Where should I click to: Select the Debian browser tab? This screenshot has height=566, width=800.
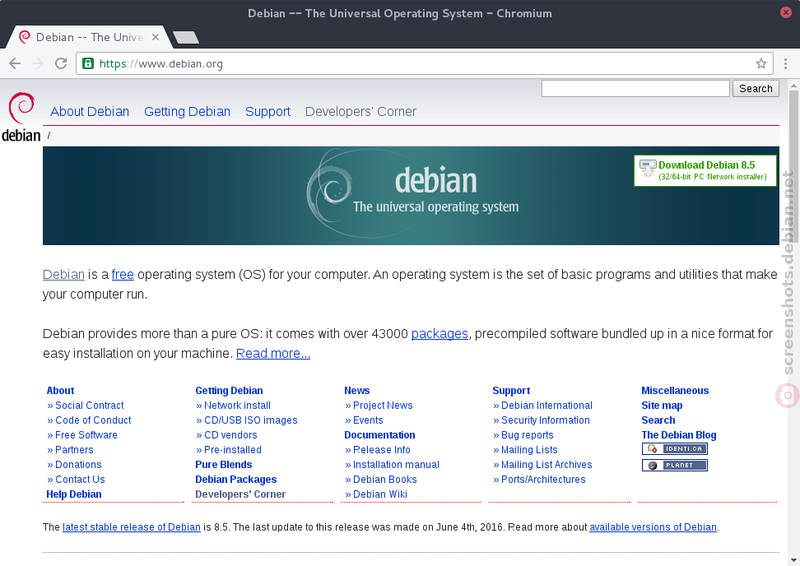pos(89,37)
